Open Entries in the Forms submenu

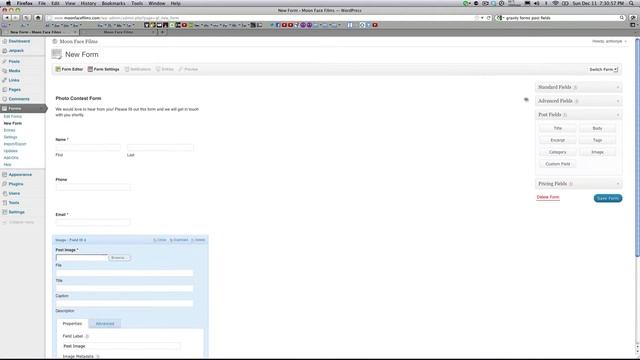point(9,130)
